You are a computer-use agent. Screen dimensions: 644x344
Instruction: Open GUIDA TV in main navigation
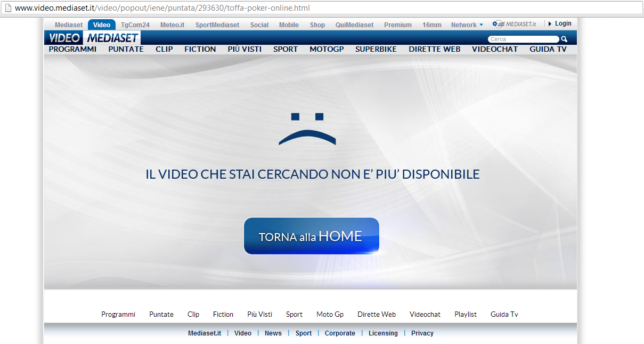coord(548,49)
